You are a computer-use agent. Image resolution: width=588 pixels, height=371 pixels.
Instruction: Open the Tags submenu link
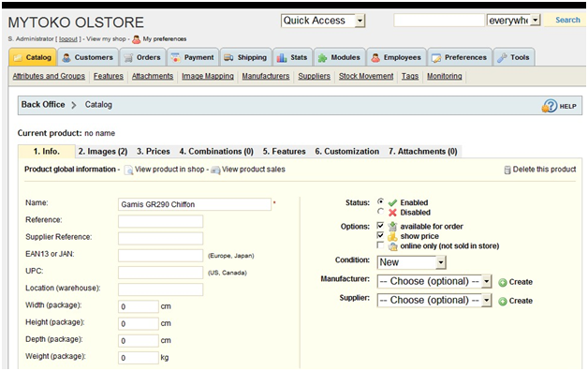point(410,76)
